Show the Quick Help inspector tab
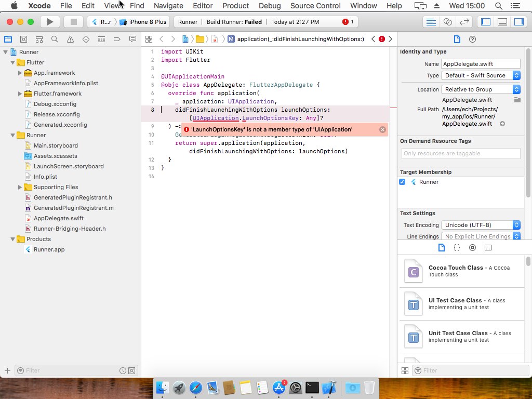The width and height of the screenshot is (532, 399). pyautogui.click(x=472, y=39)
